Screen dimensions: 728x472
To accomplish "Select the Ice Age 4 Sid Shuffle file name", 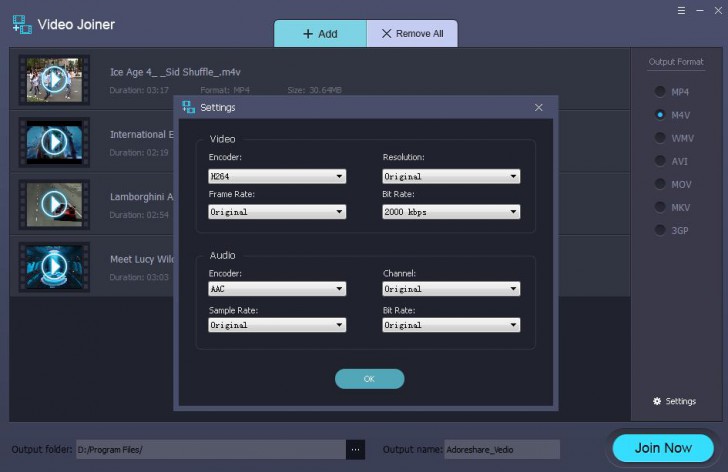I will tap(175, 72).
